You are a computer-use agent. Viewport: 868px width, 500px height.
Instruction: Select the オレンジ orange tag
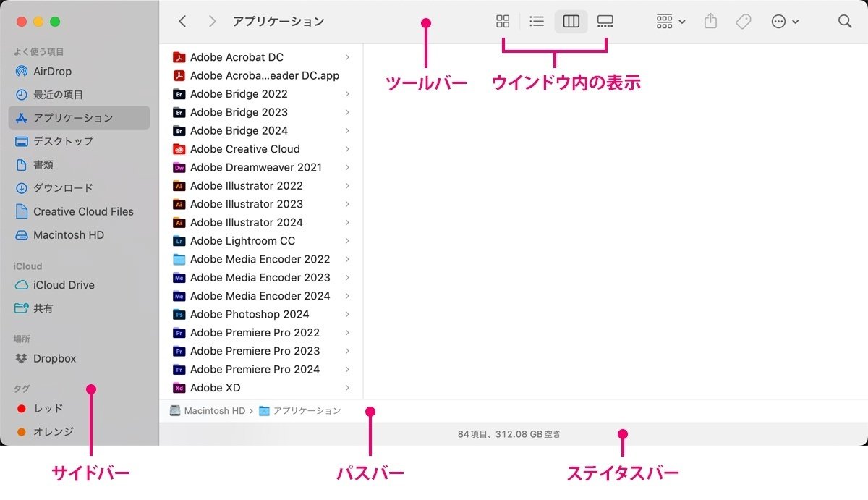[79, 432]
